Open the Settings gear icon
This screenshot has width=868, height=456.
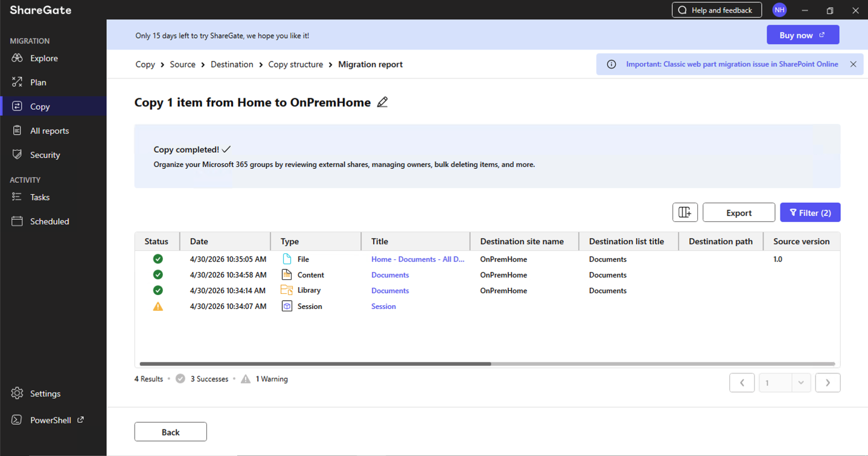[17, 393]
